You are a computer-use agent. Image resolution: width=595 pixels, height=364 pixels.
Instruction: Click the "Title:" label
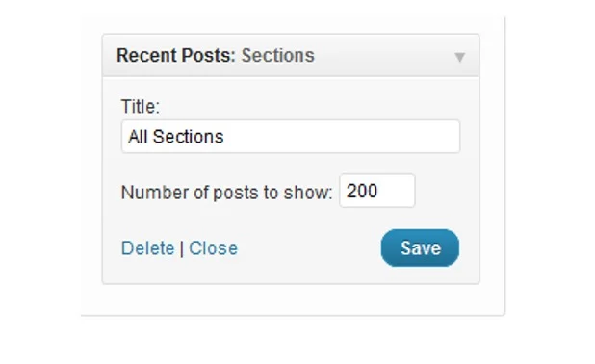coord(141,106)
